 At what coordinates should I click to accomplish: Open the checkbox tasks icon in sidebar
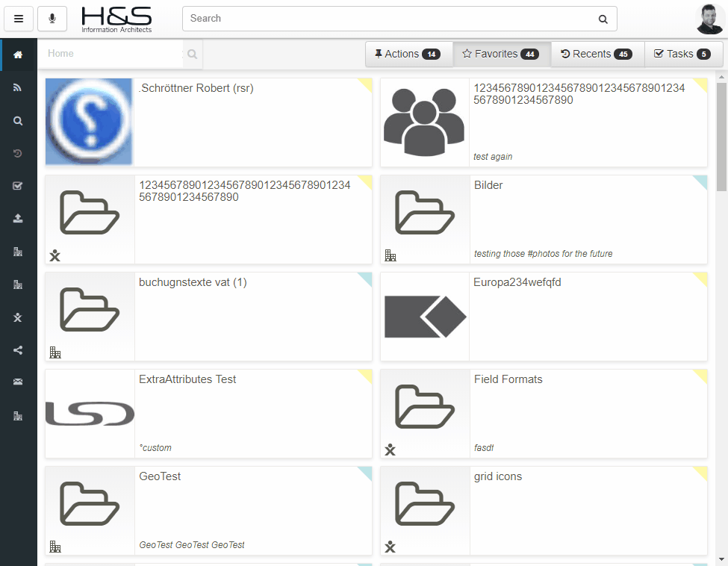pos(18,186)
